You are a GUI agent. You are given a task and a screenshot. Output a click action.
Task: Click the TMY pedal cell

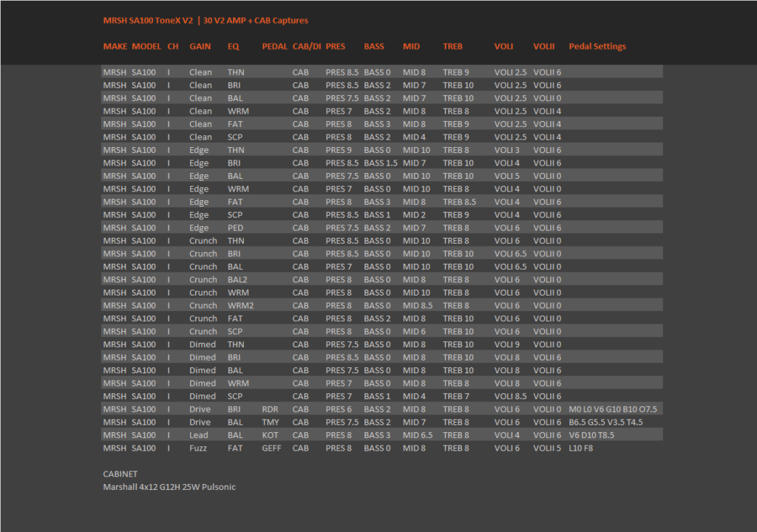(271, 423)
